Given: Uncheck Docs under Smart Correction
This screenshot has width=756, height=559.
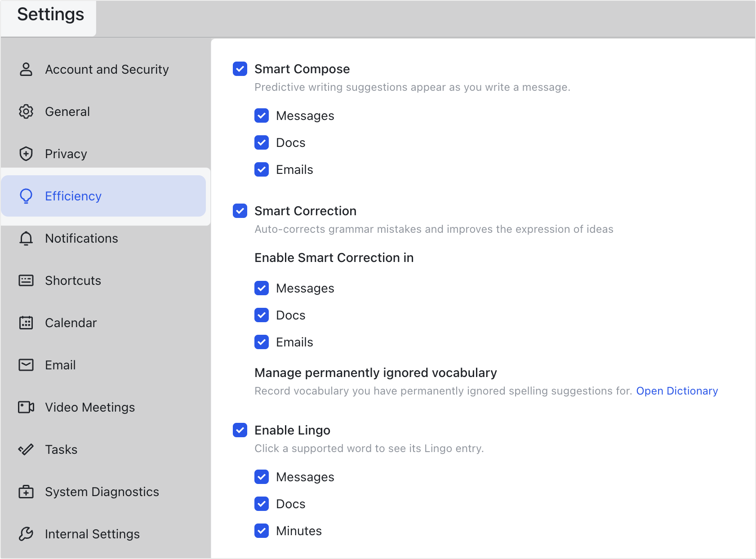Looking at the screenshot, I should point(262,315).
